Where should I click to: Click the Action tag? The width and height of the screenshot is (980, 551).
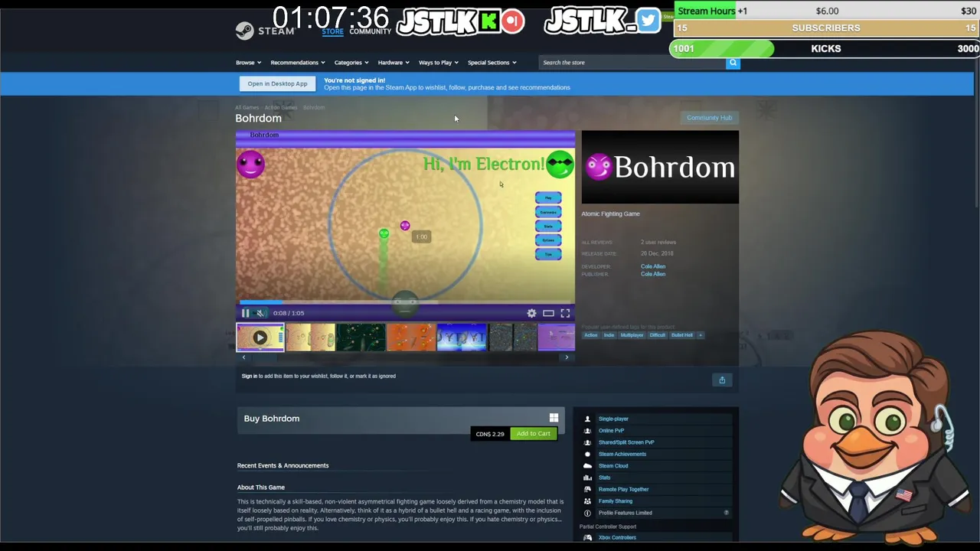pos(591,335)
